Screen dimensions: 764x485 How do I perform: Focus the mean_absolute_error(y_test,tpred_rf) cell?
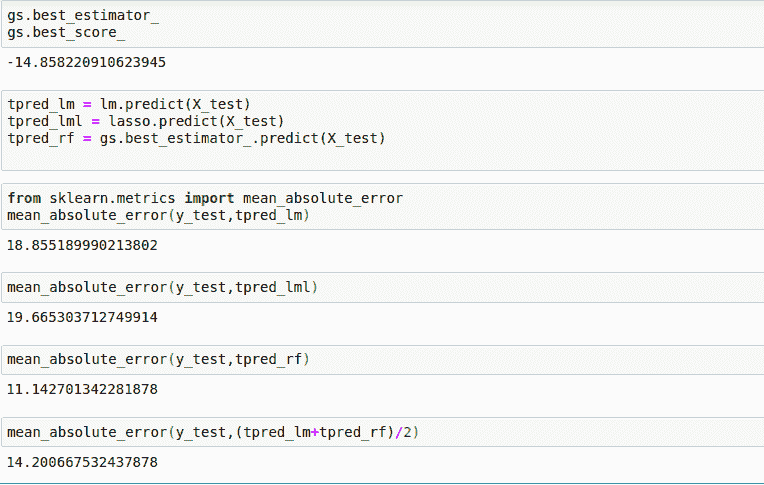[158, 359]
